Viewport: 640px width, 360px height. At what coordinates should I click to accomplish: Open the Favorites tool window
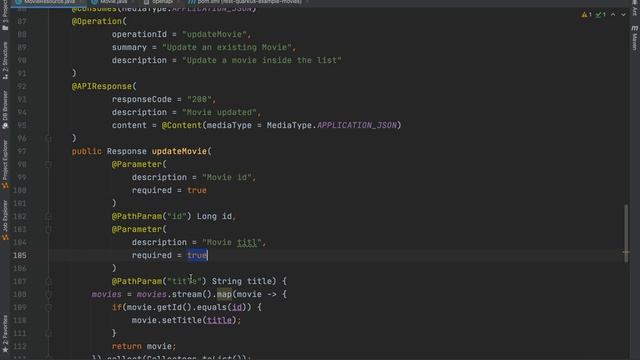[x=5, y=334]
